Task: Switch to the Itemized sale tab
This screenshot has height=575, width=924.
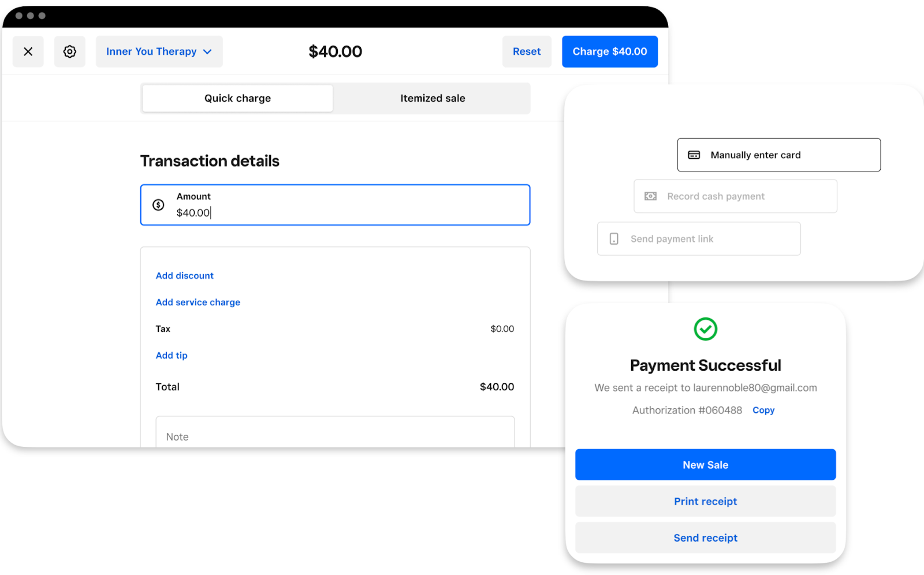Action: (x=432, y=98)
